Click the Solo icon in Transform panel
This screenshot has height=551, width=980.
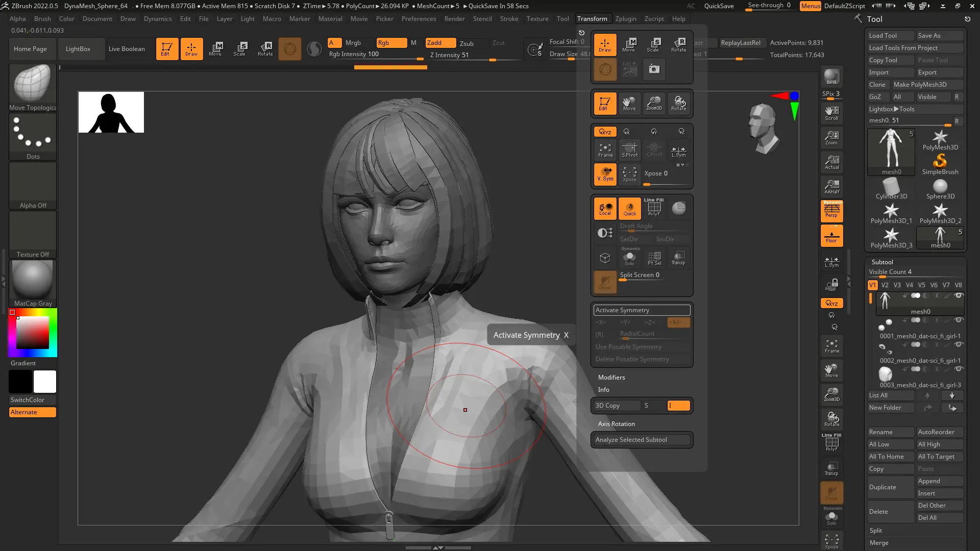click(x=629, y=258)
